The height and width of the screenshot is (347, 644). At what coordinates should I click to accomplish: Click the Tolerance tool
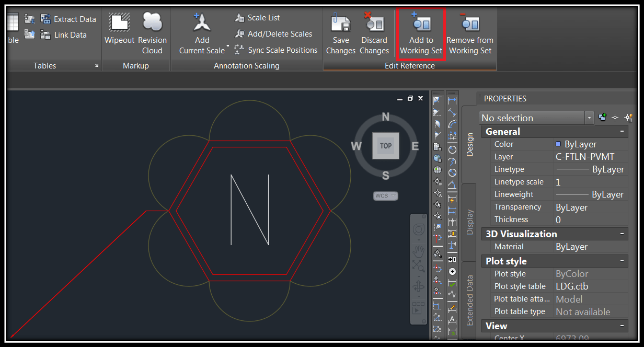(x=452, y=259)
